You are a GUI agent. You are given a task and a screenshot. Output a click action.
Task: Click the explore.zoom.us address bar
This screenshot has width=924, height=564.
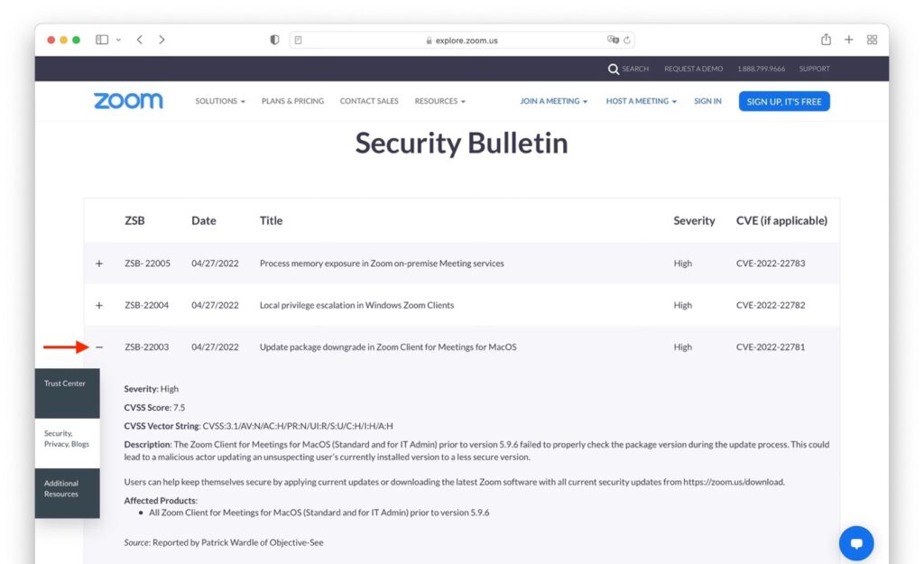click(461, 40)
